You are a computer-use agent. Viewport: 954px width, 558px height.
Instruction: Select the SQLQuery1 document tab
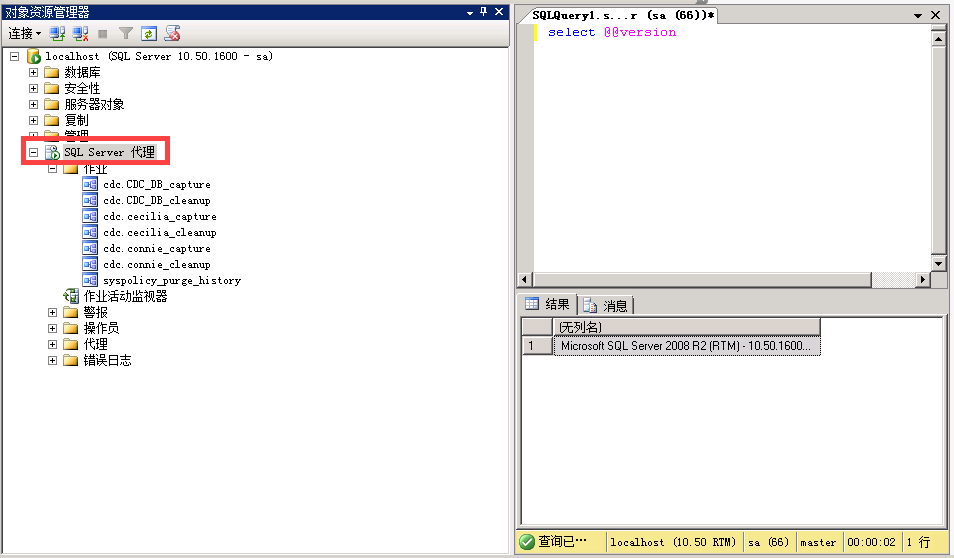point(622,15)
